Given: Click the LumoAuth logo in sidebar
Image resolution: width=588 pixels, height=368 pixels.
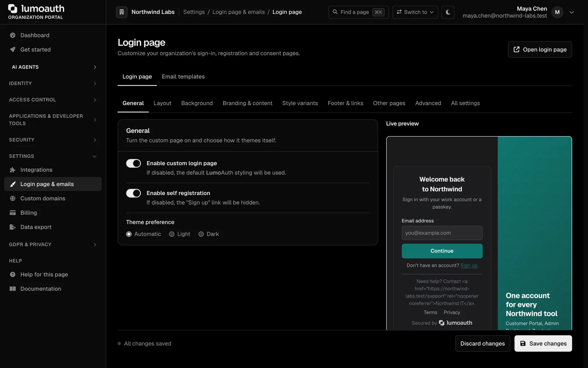Looking at the screenshot, I should pyautogui.click(x=36, y=12).
